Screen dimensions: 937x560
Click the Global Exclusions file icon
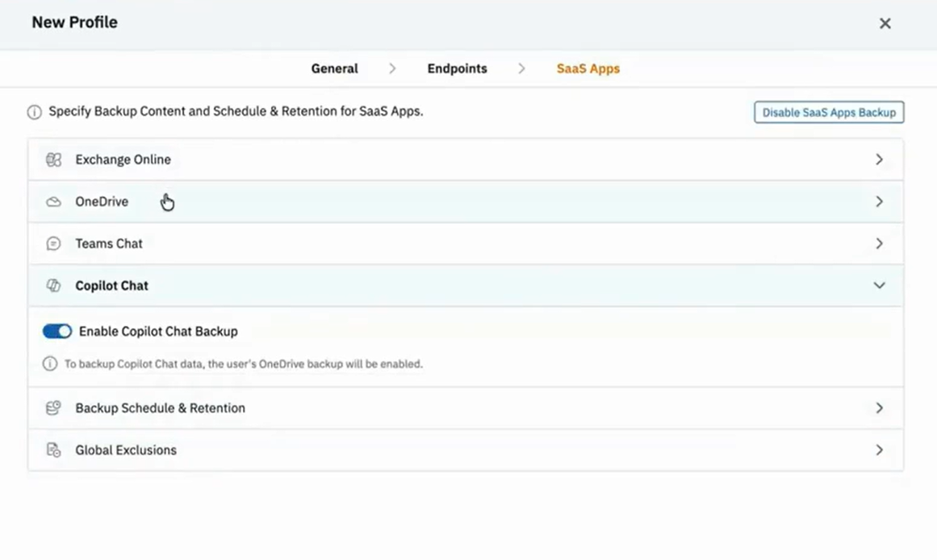coord(54,450)
